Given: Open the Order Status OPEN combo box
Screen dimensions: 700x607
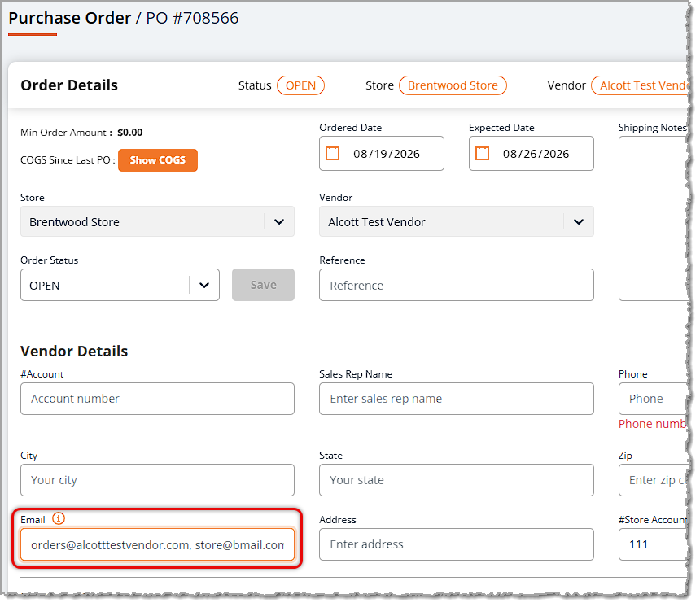Looking at the screenshot, I should pyautogui.click(x=120, y=286).
